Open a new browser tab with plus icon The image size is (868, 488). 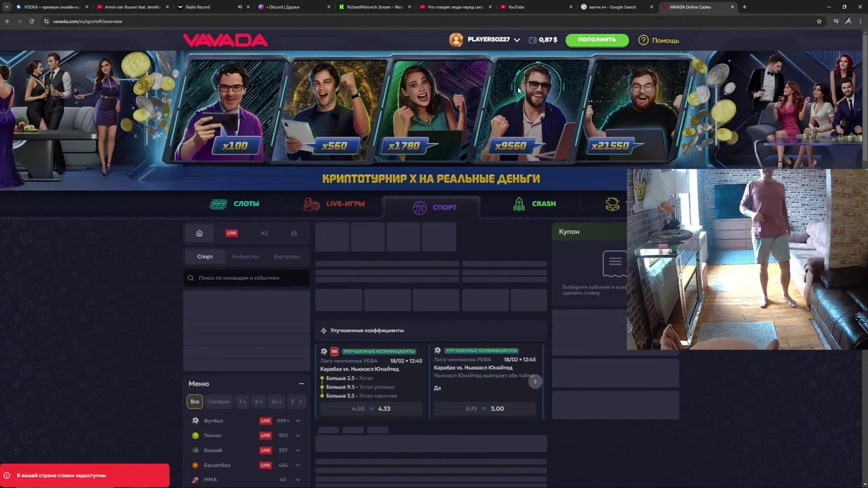pos(744,7)
